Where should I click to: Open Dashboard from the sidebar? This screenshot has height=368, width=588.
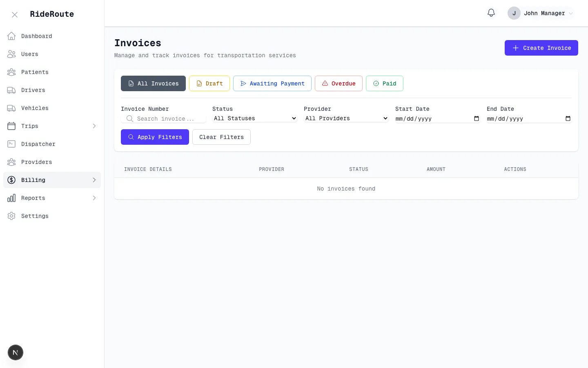point(52,36)
